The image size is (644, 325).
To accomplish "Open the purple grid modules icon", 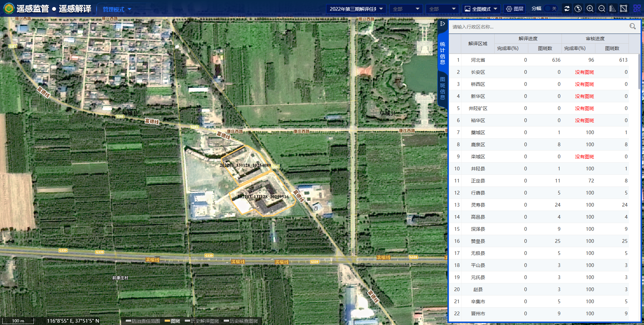I will [x=637, y=9].
